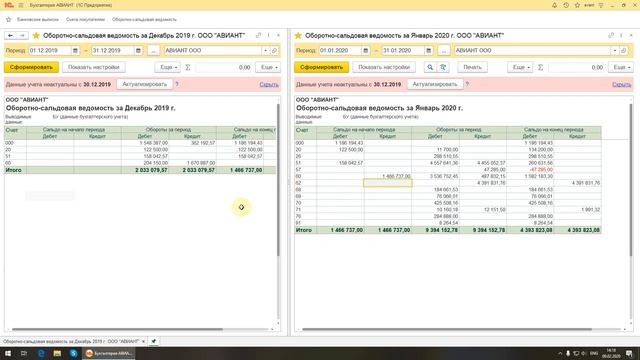Click Сформировать in the December report
Image resolution: width=640 pixels, height=360 pixels.
31,67
